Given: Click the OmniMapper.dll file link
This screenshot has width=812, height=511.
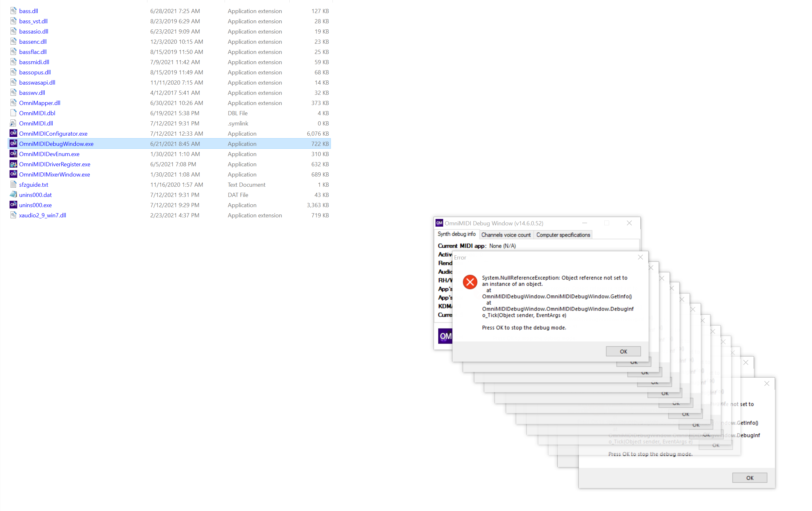Looking at the screenshot, I should coord(40,103).
